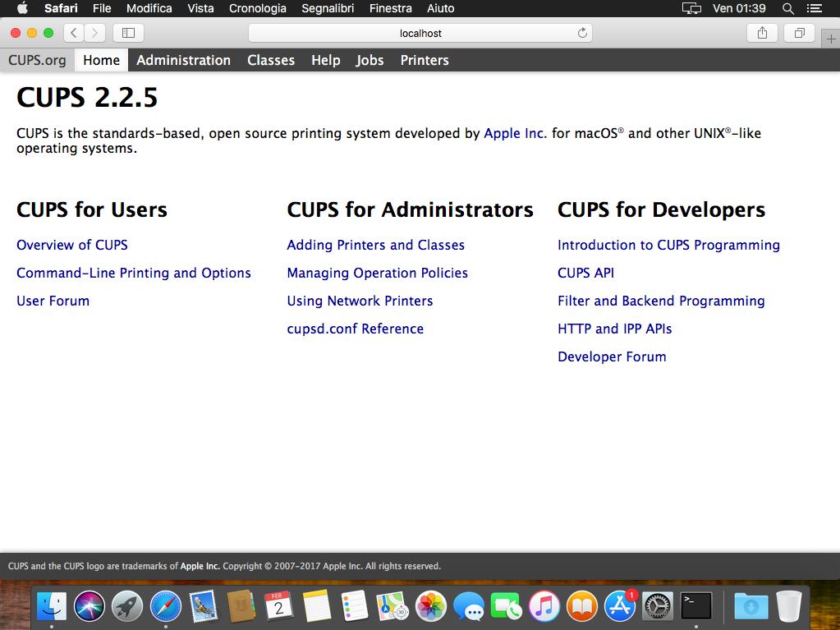Image resolution: width=840 pixels, height=630 pixels.
Task: Go to the Jobs tab
Action: point(370,60)
